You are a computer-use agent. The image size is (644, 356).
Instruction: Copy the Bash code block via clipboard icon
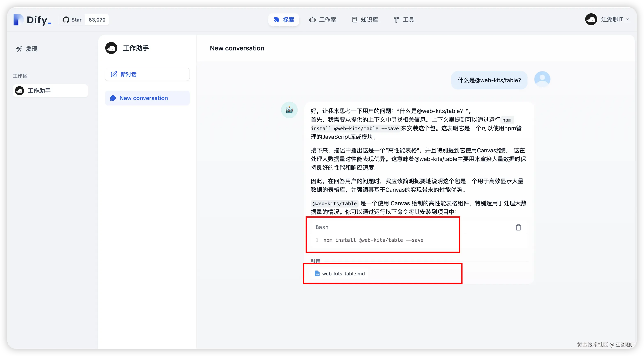(x=518, y=227)
